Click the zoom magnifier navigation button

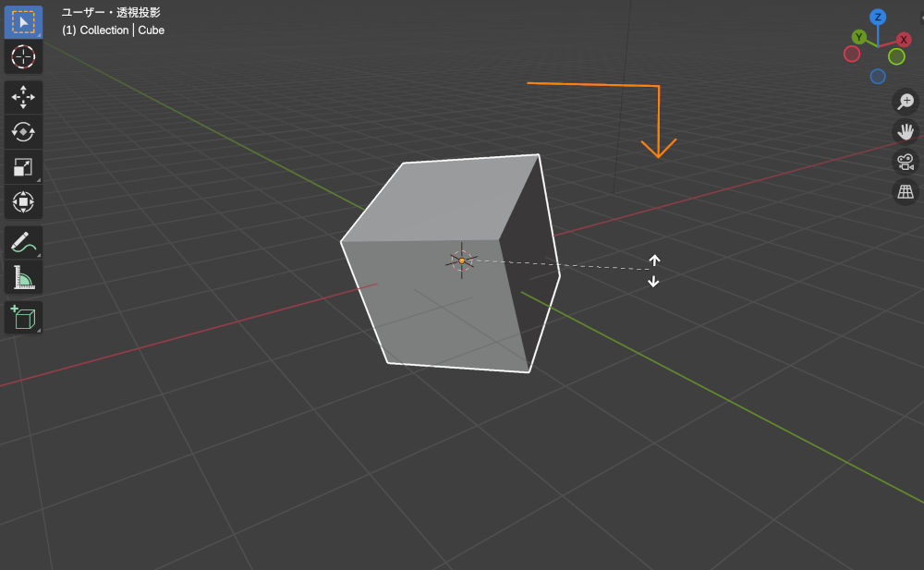tap(906, 101)
